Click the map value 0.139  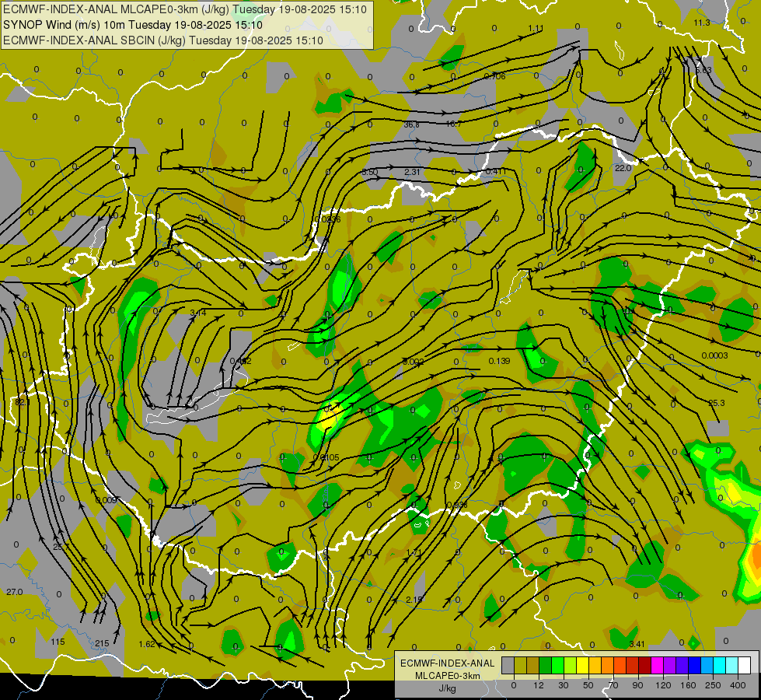pyautogui.click(x=499, y=361)
